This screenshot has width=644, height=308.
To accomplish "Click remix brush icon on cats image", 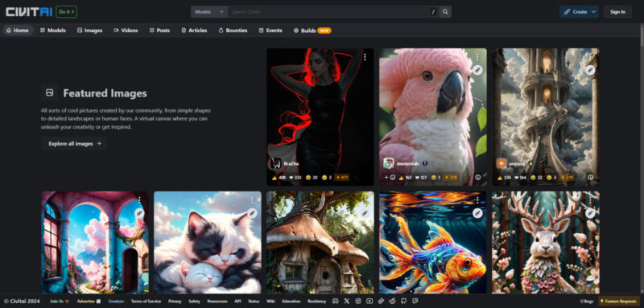I will pyautogui.click(x=252, y=213).
